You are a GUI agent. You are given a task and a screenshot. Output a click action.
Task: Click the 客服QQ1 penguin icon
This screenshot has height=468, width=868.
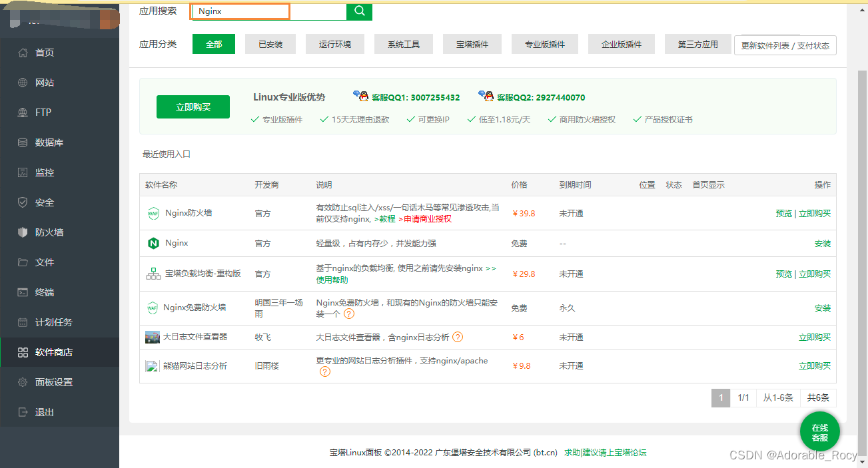click(x=360, y=96)
